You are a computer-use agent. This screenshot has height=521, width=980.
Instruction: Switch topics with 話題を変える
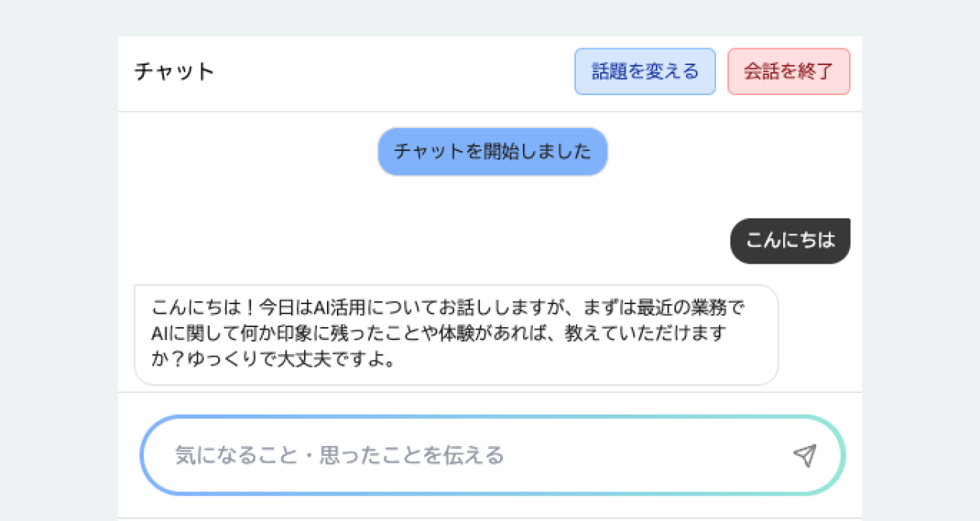pyautogui.click(x=645, y=72)
